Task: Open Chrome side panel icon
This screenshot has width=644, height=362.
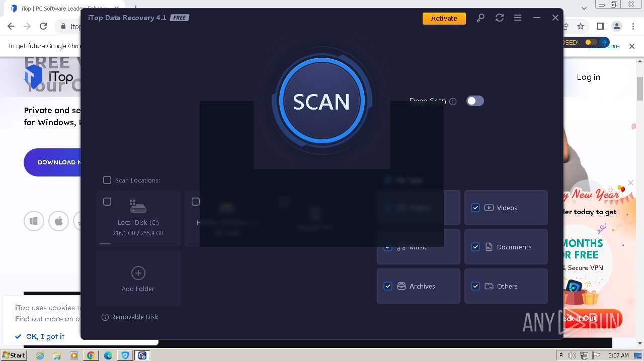Action: (600, 26)
